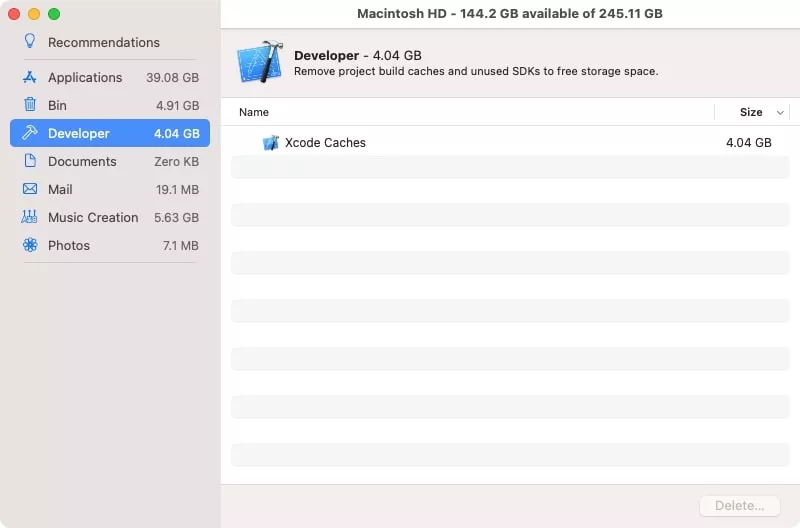
Task: Click the Mail envelope icon
Action: (x=30, y=189)
